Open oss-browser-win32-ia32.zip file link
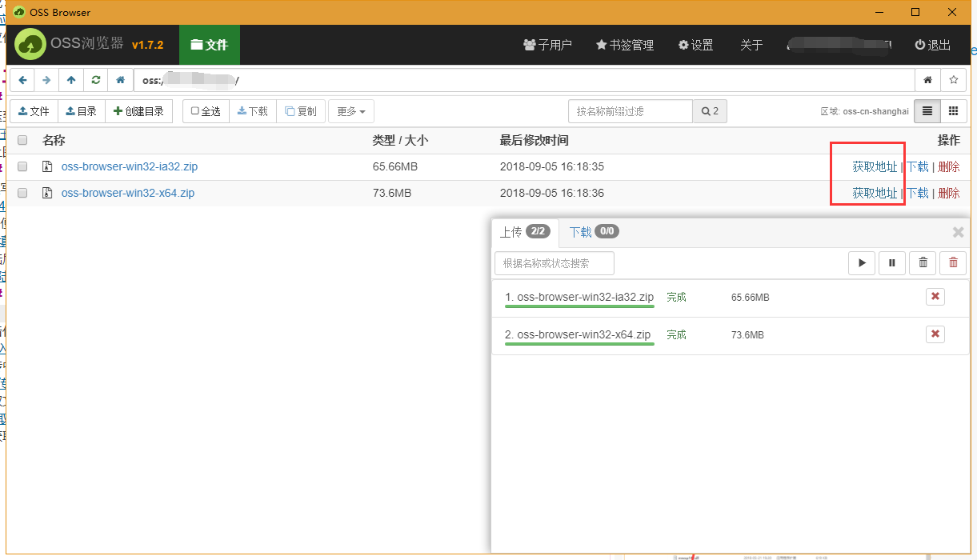Screen dimensions: 977x560 130,166
